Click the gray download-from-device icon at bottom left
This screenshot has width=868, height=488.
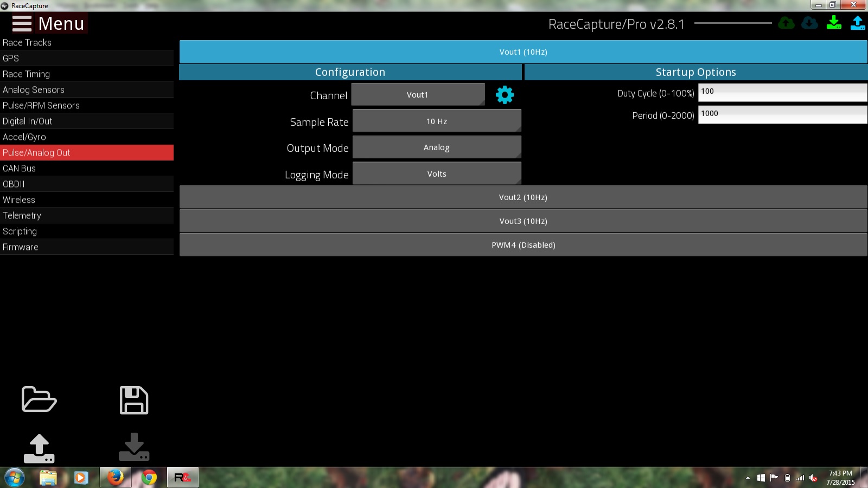pos(134,447)
